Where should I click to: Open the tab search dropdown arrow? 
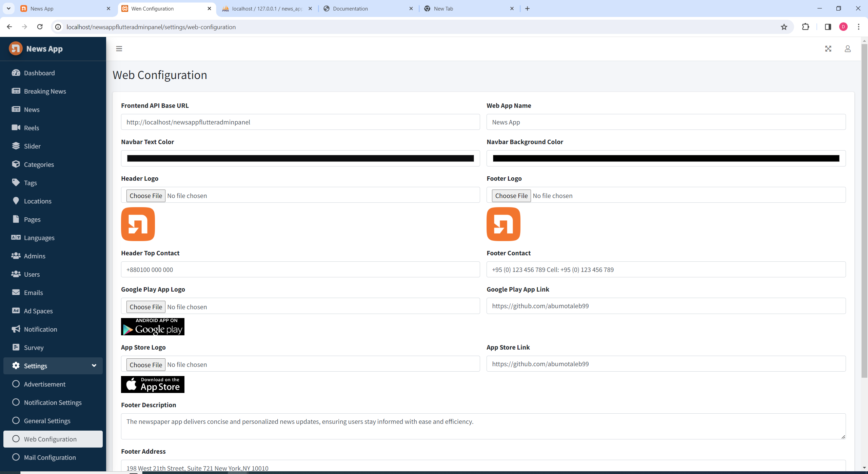click(x=8, y=8)
